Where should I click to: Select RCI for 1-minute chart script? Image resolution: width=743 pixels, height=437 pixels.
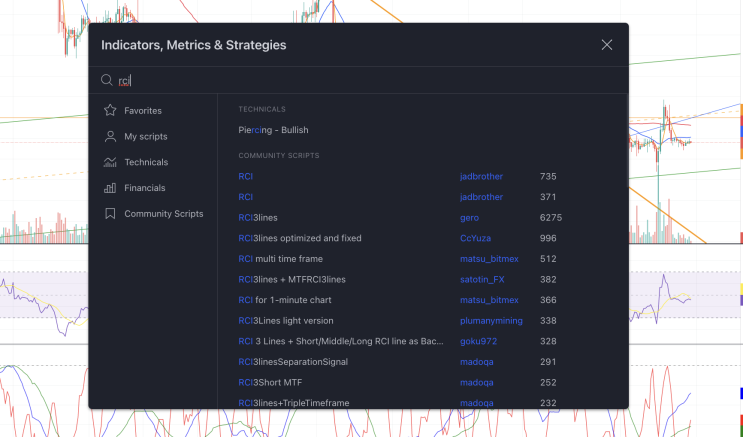click(284, 300)
